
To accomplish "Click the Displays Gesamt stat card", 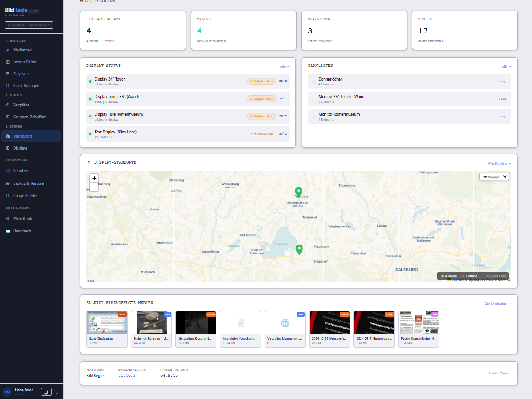I will 133,31.
